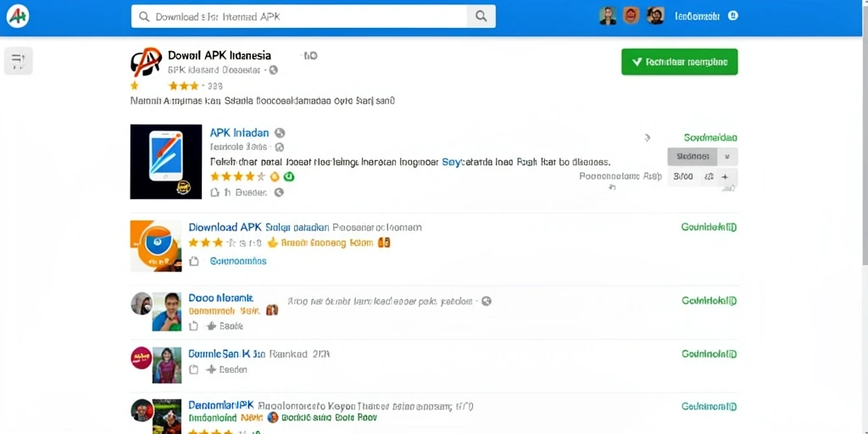This screenshot has width=868, height=434.
Task: Click the plus icon in the grey box
Action: click(x=726, y=176)
